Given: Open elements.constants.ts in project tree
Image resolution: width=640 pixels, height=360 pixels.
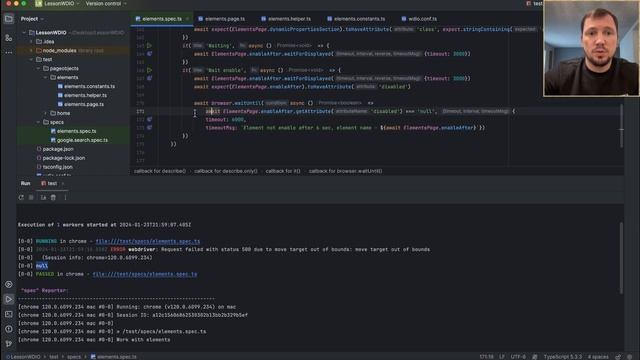Looking at the screenshot, I should [x=87, y=87].
